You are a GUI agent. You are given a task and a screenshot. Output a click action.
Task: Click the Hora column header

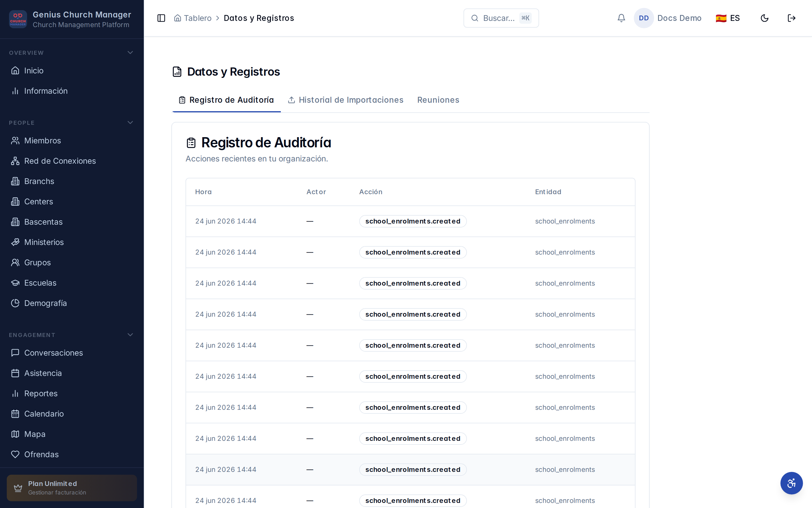(x=203, y=192)
